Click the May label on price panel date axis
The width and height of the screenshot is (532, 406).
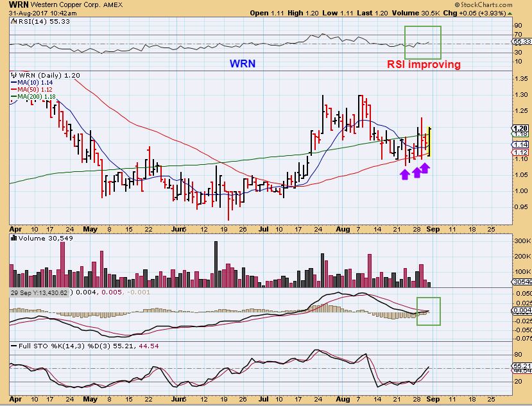pos(90,229)
